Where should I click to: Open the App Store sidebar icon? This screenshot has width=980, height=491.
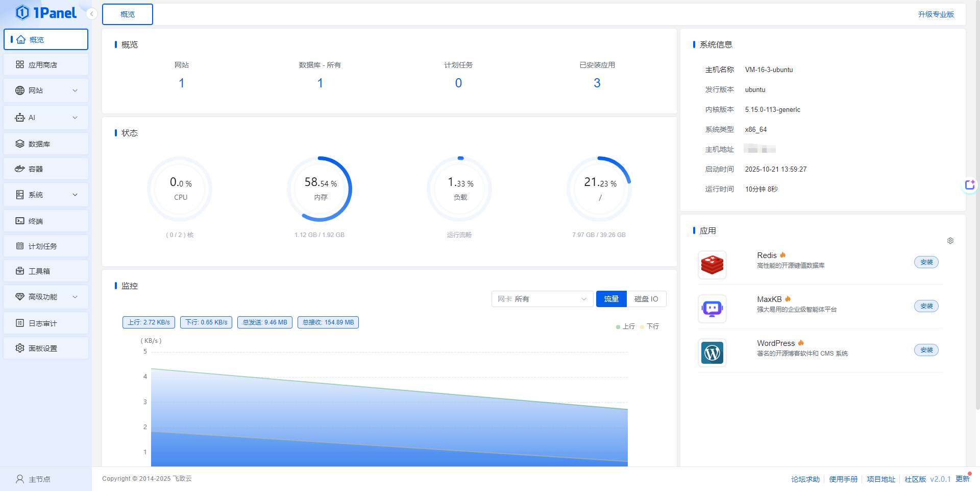20,64
